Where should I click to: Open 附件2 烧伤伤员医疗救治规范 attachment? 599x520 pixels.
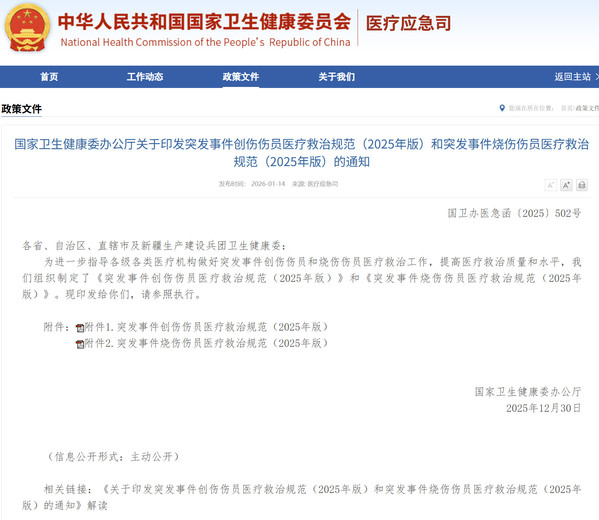tap(206, 343)
